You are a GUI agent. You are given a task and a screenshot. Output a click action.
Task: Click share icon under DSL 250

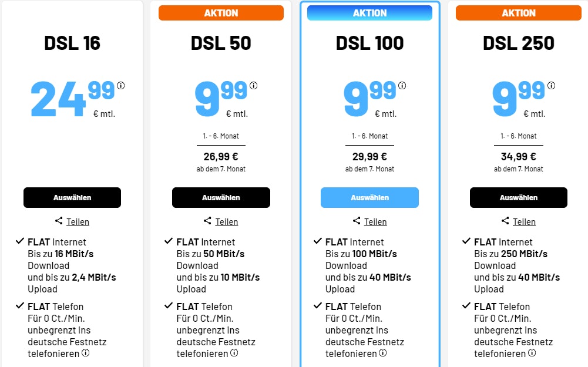505,221
